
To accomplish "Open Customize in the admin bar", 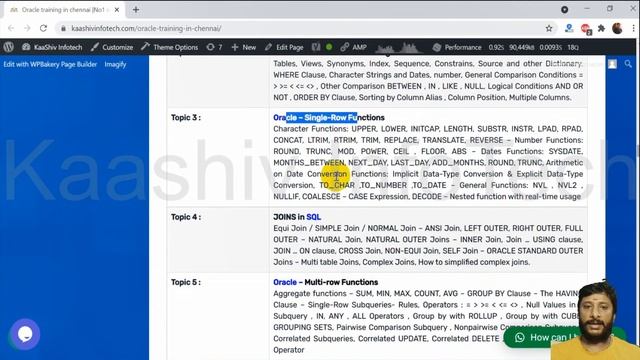I will click(112, 47).
